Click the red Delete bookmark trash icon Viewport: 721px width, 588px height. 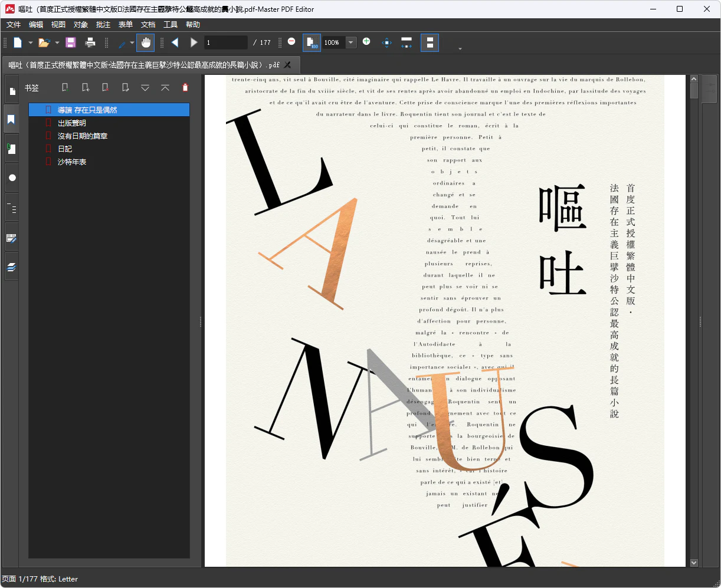click(185, 88)
